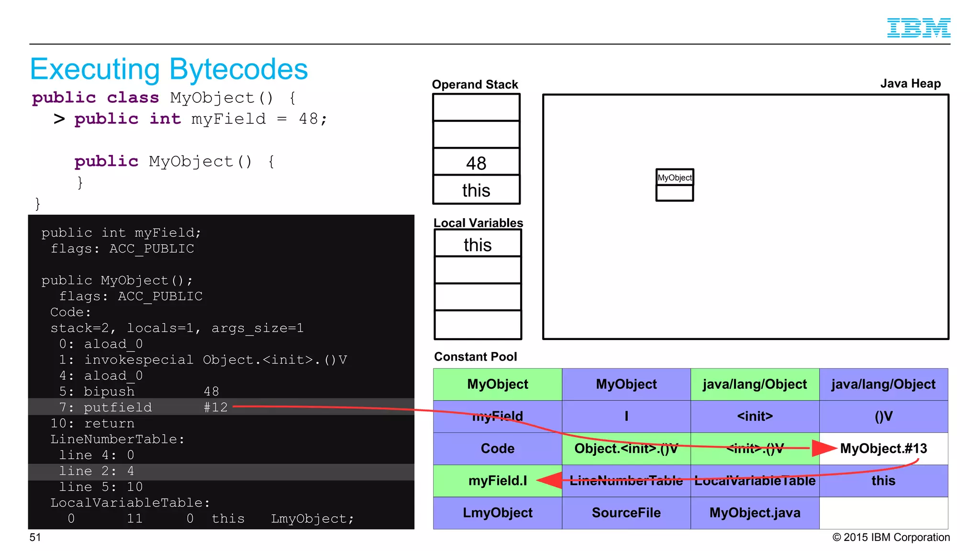Click the '10: return' bytecode line
Screen dimensions: 980x551
click(x=92, y=423)
